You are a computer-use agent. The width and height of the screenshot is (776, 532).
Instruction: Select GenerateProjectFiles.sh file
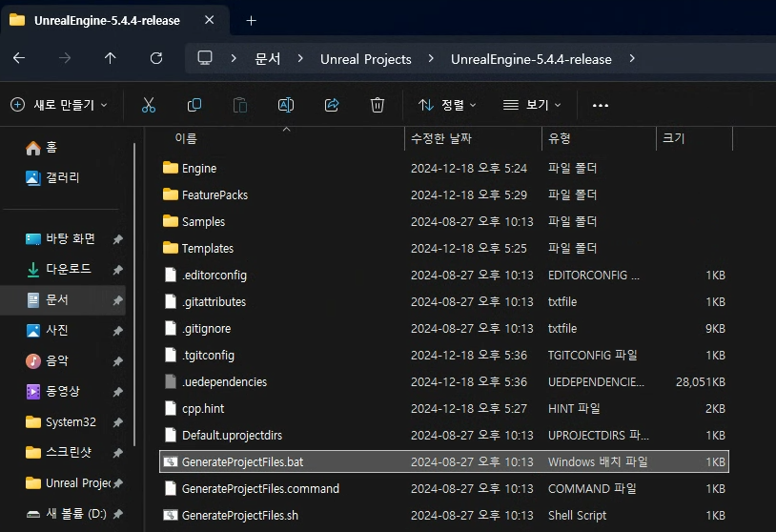[444, 516]
